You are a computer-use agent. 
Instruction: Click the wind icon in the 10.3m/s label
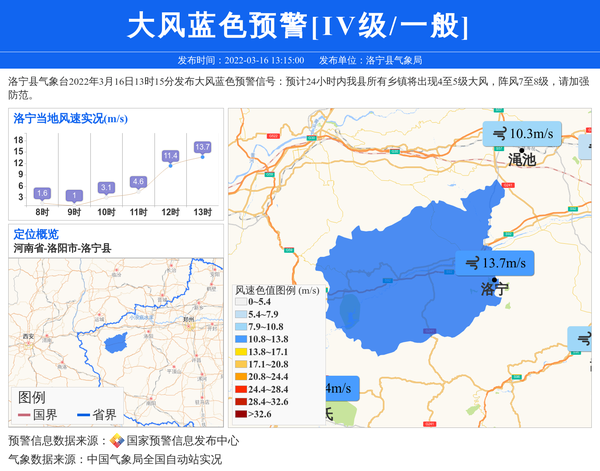[499, 134]
